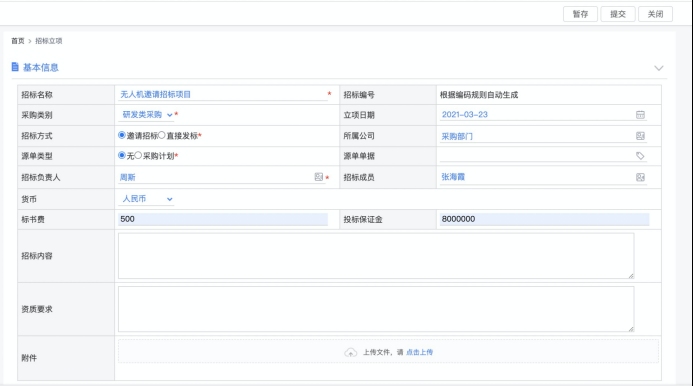
Task: Click the 根据编码规则自动生成 text
Action: 479,95
